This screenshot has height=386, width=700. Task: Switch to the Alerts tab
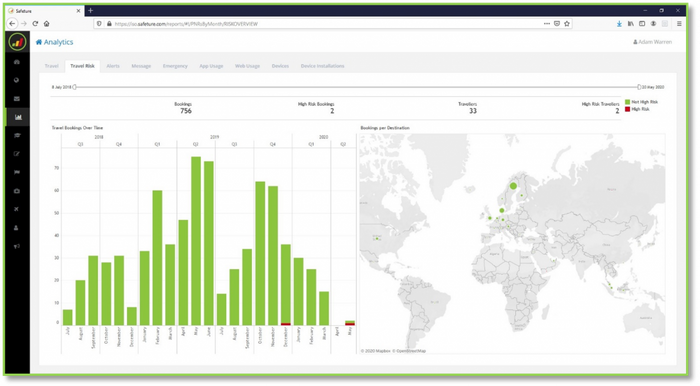click(113, 66)
